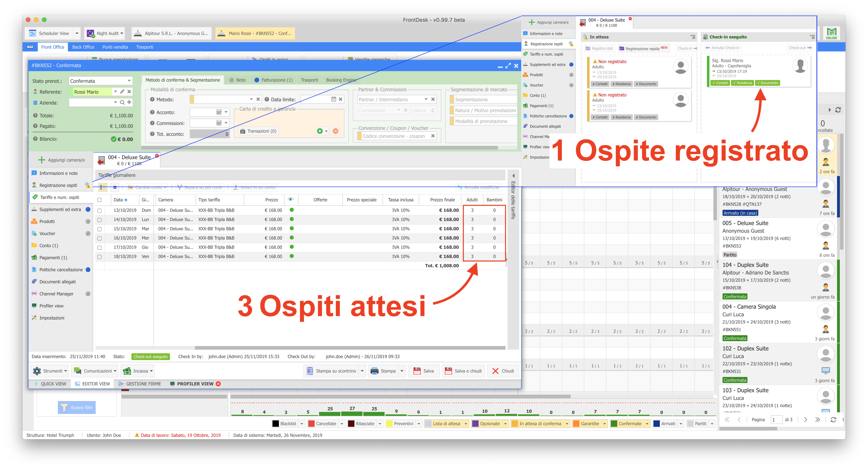Open Prodotti in the main booking sidebar

tap(47, 221)
